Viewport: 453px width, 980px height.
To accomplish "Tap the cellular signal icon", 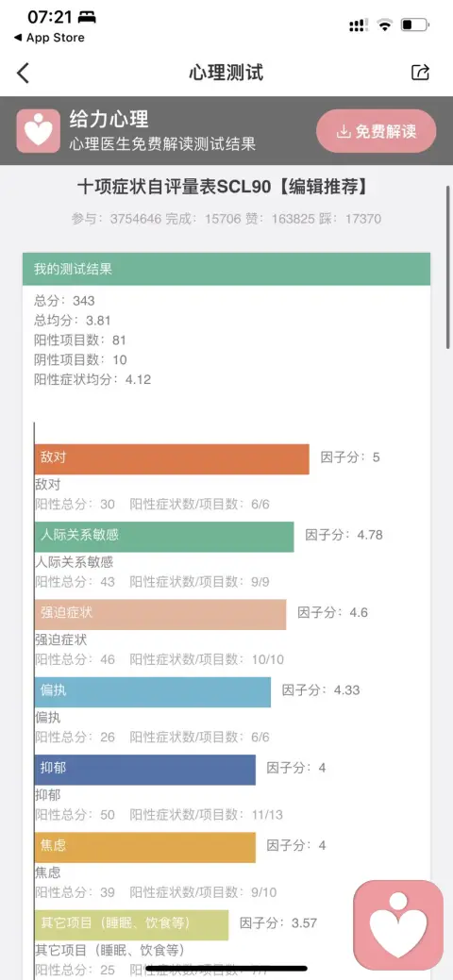I will point(359,25).
